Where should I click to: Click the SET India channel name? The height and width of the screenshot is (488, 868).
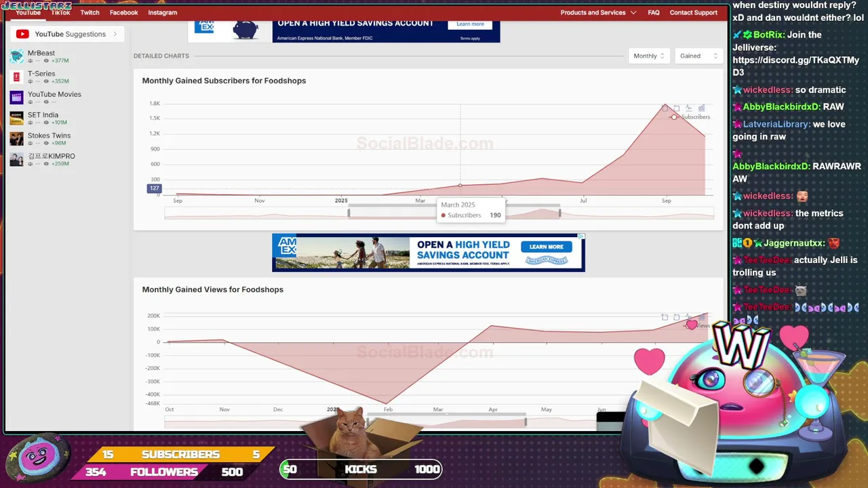tap(43, 115)
